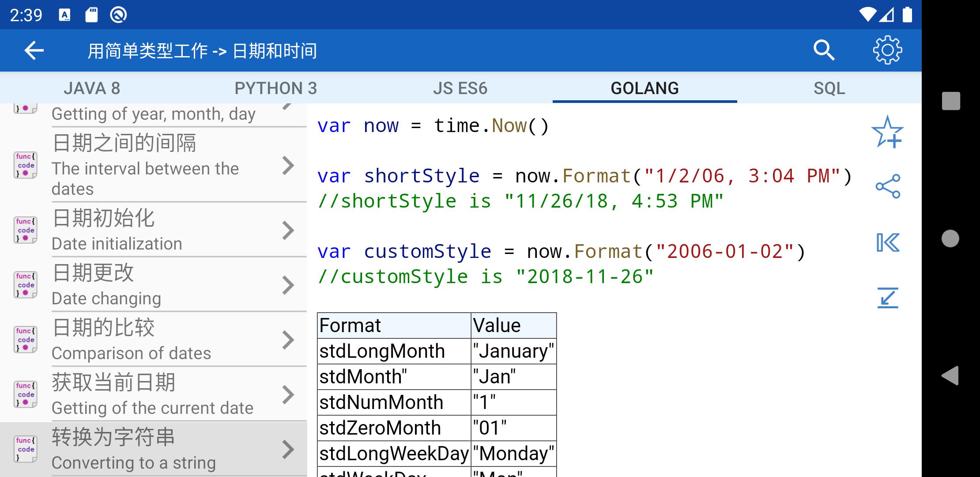Tap the func code icon beside Date initialization
Viewport: 980px width, 477px height.
(26, 230)
